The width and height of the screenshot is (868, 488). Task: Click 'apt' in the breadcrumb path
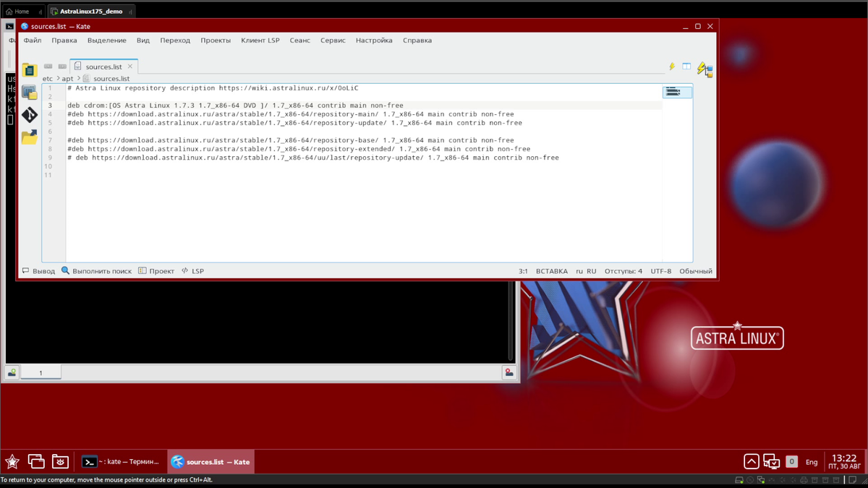pyautogui.click(x=67, y=78)
